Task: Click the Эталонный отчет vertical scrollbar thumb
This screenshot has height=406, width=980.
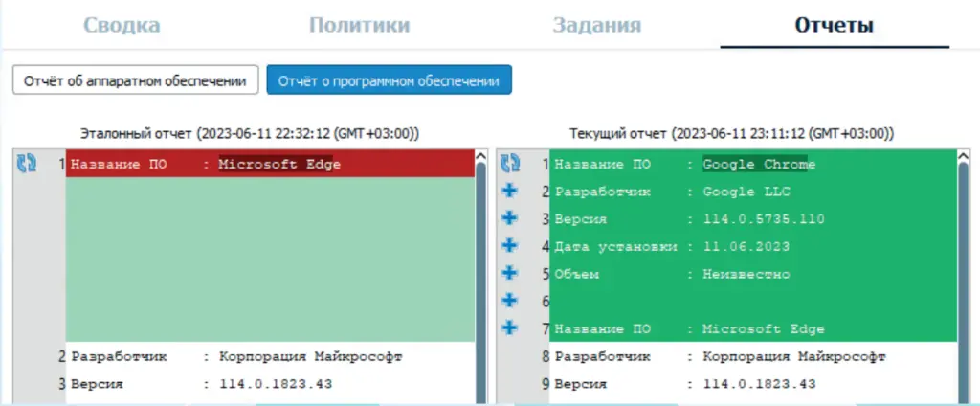Action: coord(480,282)
